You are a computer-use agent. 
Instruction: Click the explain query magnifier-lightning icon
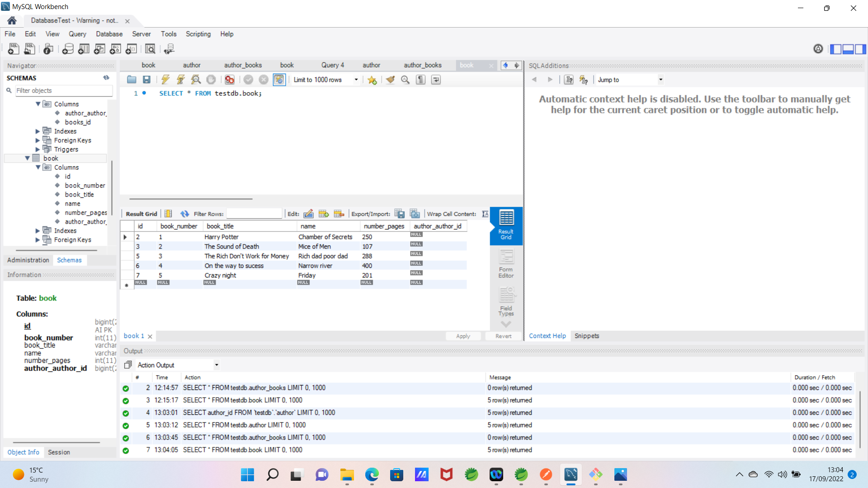[196, 80]
